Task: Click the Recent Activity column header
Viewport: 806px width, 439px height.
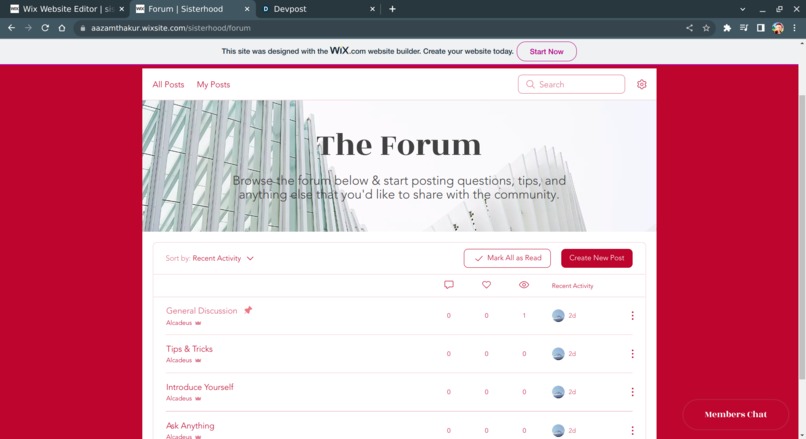Action: click(x=572, y=286)
